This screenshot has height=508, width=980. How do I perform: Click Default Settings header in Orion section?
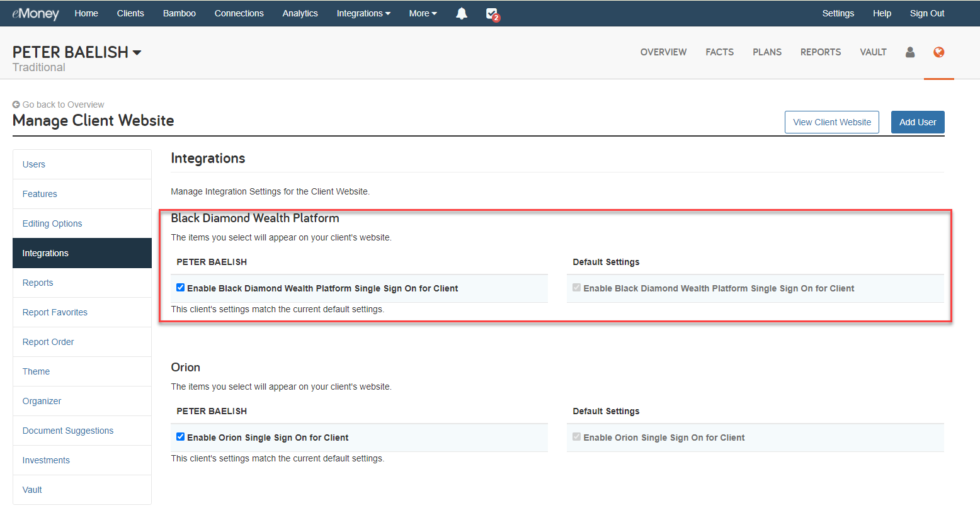[x=606, y=411]
